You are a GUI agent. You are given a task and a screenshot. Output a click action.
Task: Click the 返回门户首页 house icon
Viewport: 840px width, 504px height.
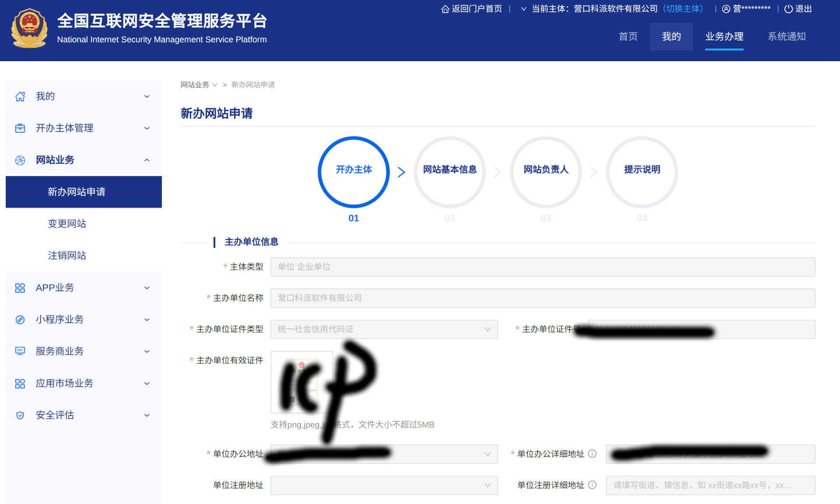point(444,9)
